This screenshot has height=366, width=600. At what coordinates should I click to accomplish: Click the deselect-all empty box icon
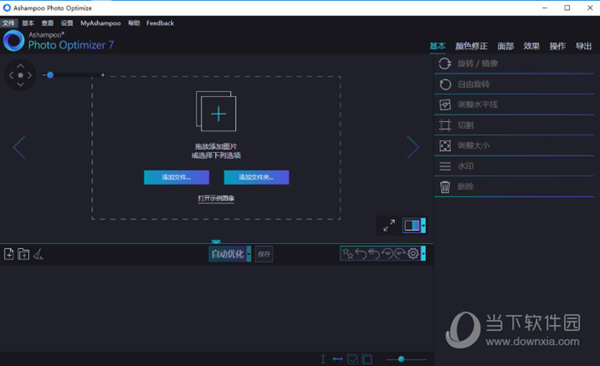(x=367, y=359)
